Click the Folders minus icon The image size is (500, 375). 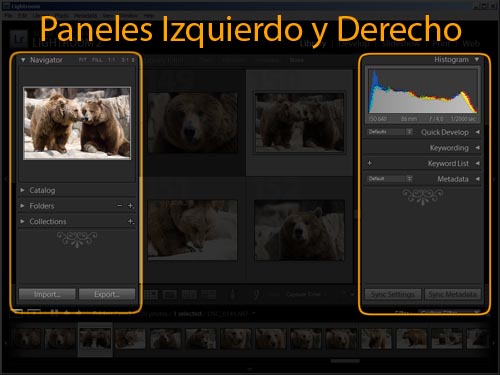tap(120, 206)
